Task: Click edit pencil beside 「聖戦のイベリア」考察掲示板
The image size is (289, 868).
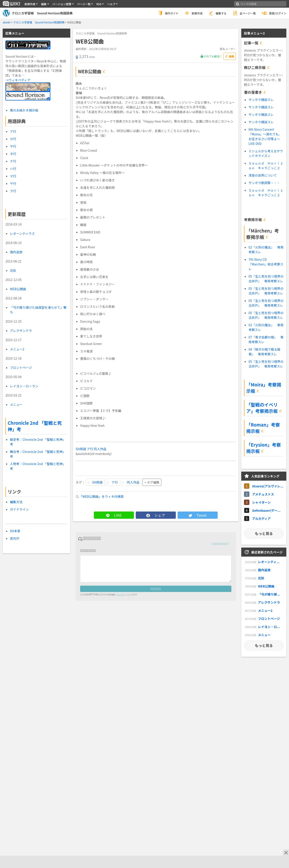Action: [x=281, y=411]
